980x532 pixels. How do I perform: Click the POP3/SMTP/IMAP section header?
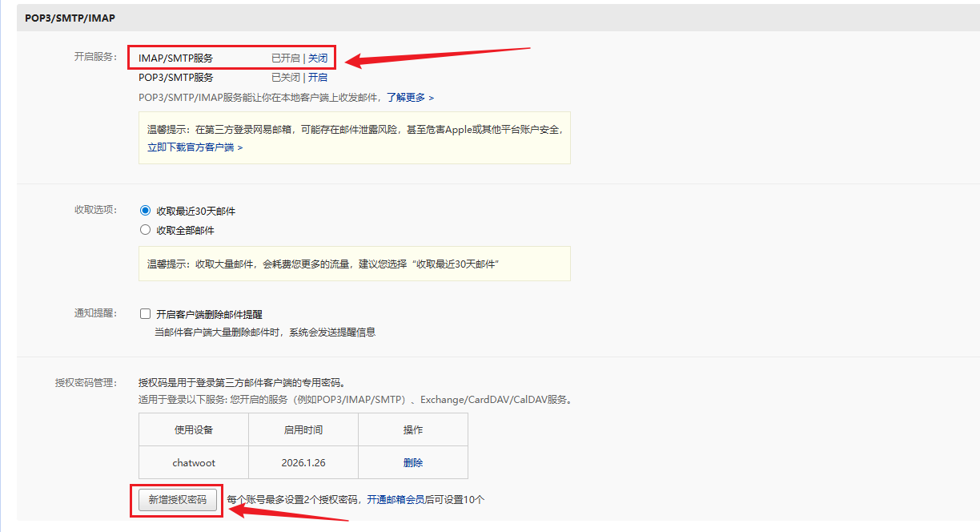point(70,18)
